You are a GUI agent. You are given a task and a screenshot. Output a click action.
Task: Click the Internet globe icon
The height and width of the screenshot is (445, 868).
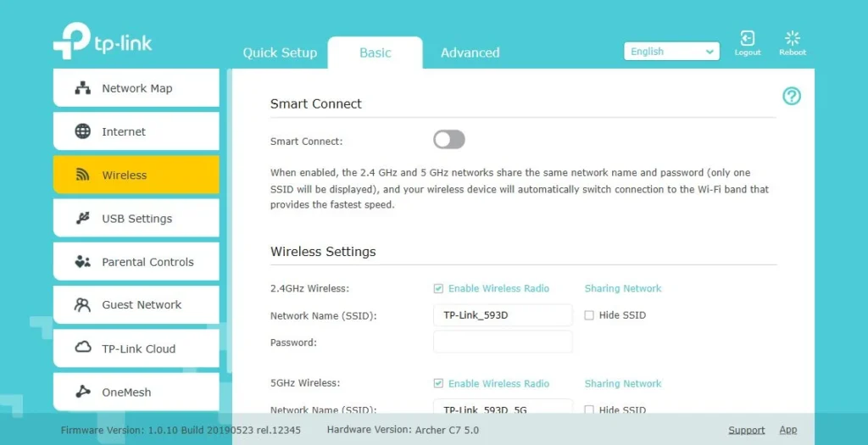82,131
